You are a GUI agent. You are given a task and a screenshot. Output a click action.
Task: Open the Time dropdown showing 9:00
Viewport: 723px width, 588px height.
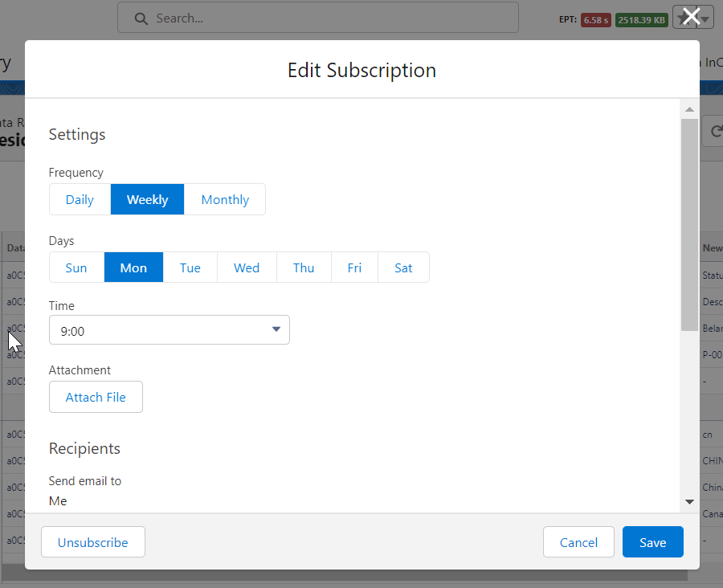pos(169,330)
